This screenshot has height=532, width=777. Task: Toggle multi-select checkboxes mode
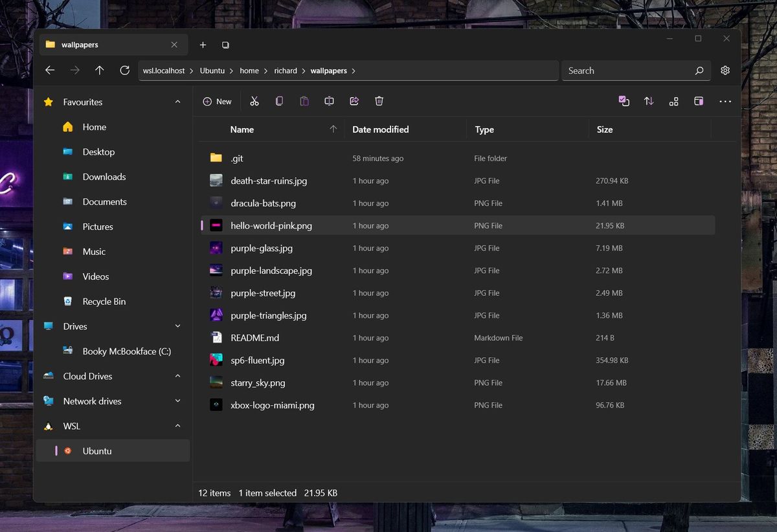(x=624, y=101)
